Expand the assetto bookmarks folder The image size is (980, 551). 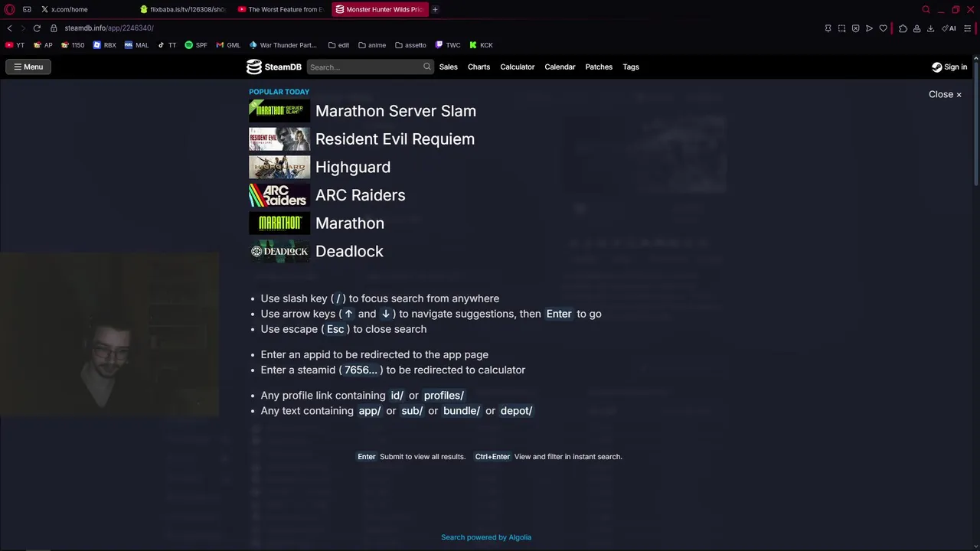(x=410, y=45)
